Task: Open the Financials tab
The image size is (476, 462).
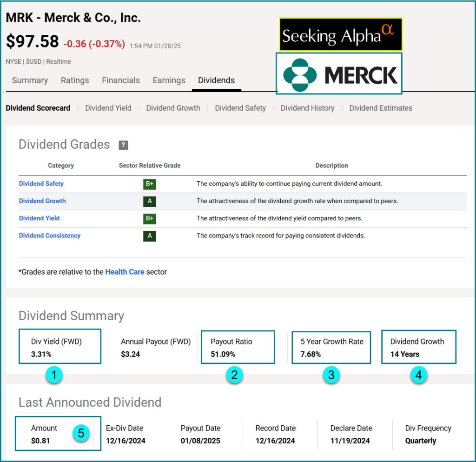Action: coord(121,80)
